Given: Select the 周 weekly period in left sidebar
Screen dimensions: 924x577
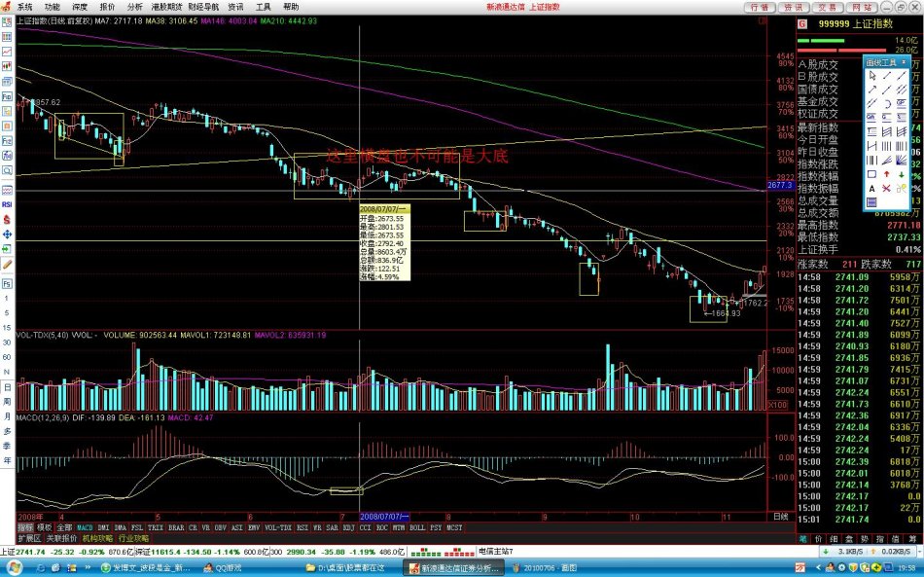Looking at the screenshot, I should pos(7,402).
